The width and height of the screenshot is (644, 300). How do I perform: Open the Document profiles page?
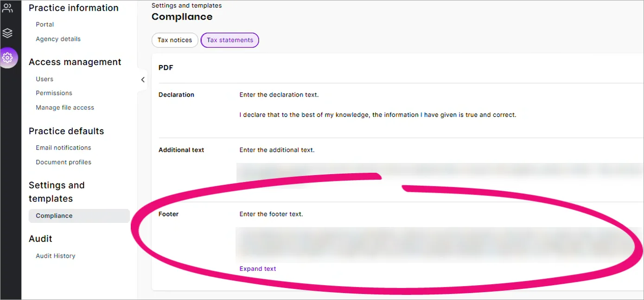pos(63,162)
